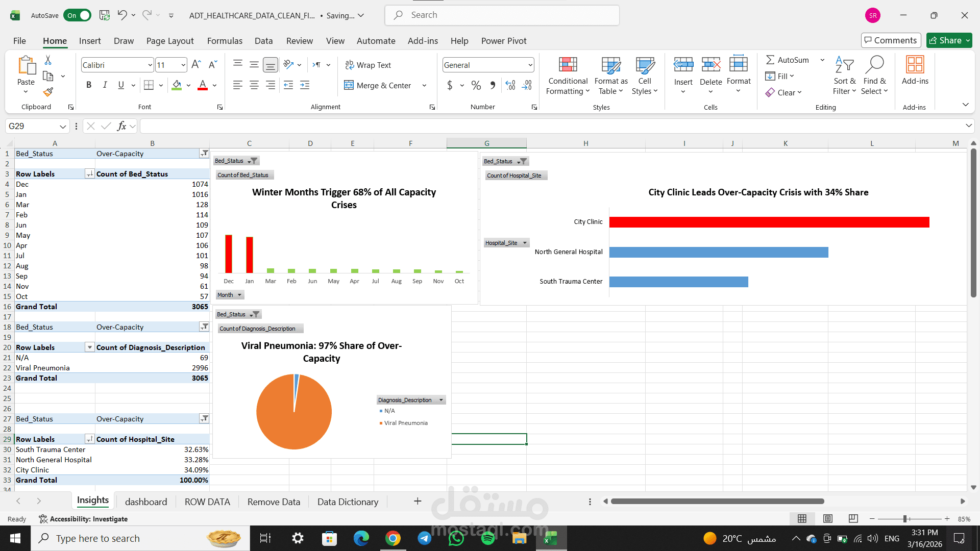The width and height of the screenshot is (980, 551).
Task: Open the font name Calibri dropdown
Action: point(150,65)
